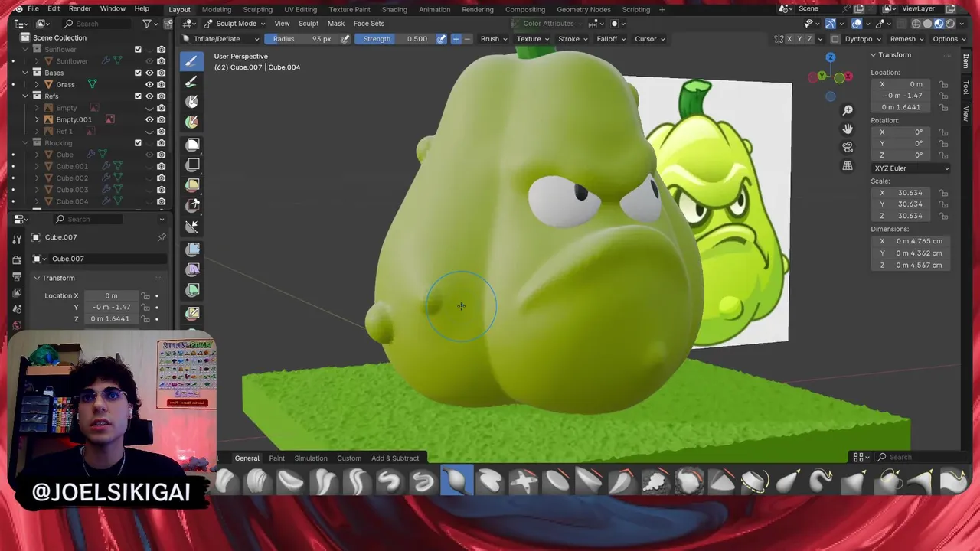Uncheck the Blocking collection checkbox
Screen dimensions: 980x551
138,143
